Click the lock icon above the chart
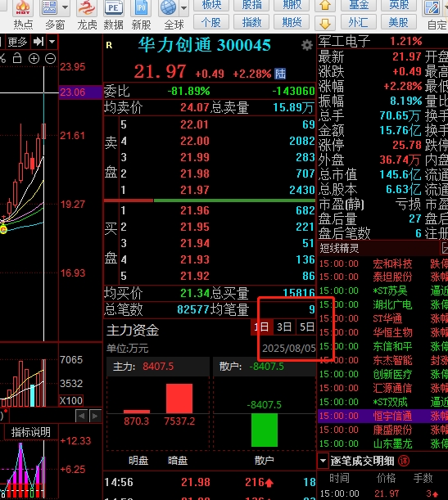The height and width of the screenshot is (500, 448). pyautogui.click(x=17, y=58)
